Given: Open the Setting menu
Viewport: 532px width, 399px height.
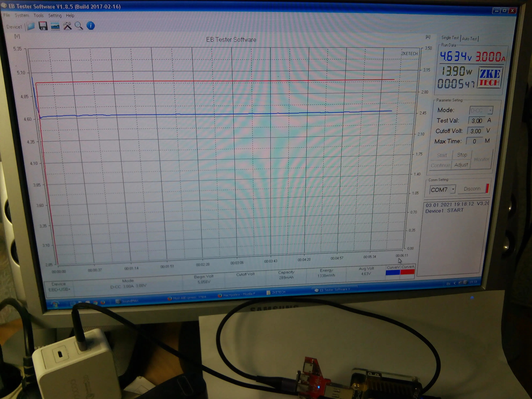Looking at the screenshot, I should click(x=55, y=16).
